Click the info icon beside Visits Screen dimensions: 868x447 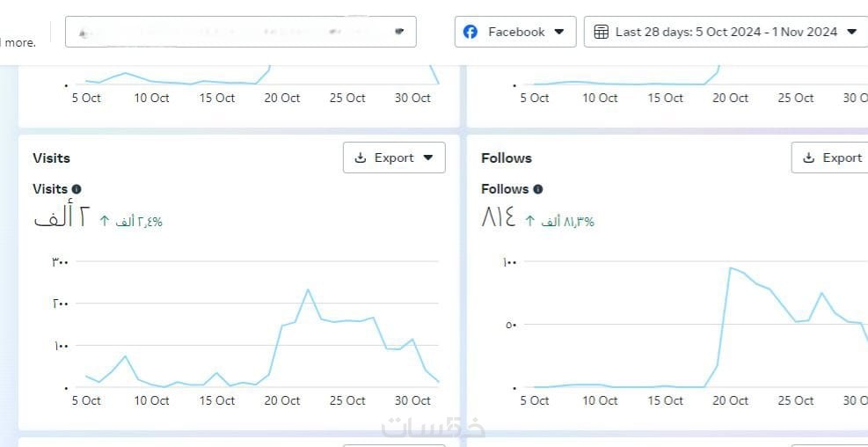(x=77, y=189)
